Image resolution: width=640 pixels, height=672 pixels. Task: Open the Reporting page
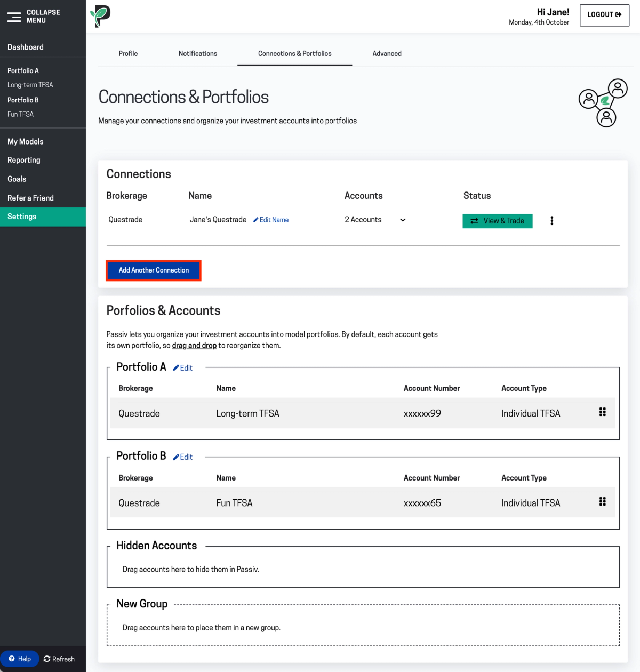point(24,160)
